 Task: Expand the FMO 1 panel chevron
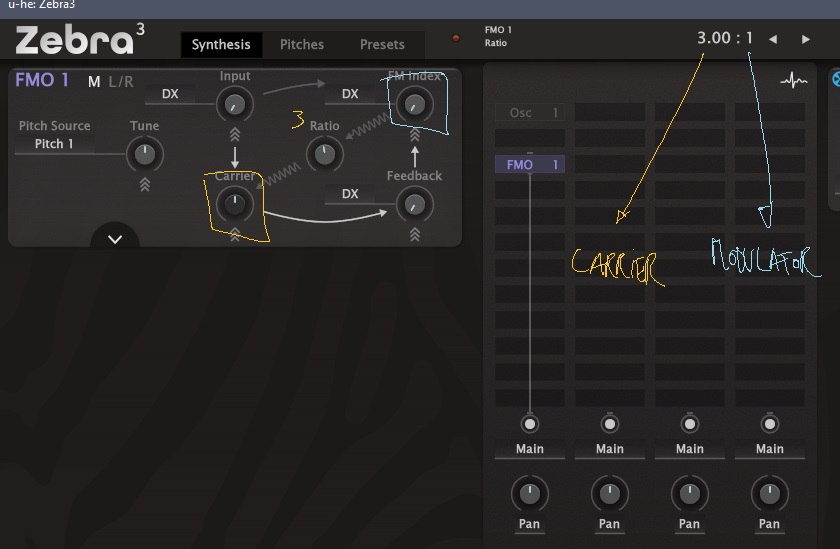[x=115, y=239]
